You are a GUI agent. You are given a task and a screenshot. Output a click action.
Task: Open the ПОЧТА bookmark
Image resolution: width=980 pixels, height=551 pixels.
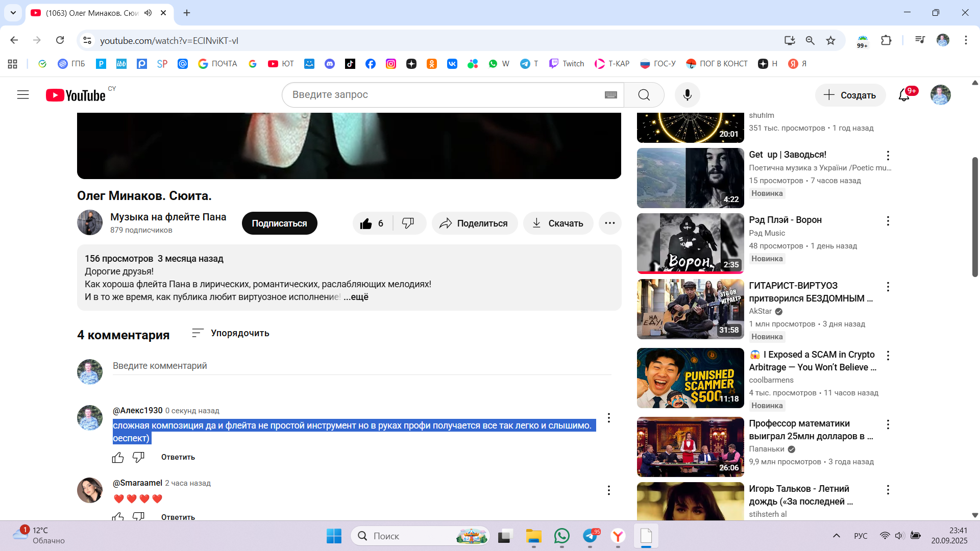pyautogui.click(x=218, y=64)
